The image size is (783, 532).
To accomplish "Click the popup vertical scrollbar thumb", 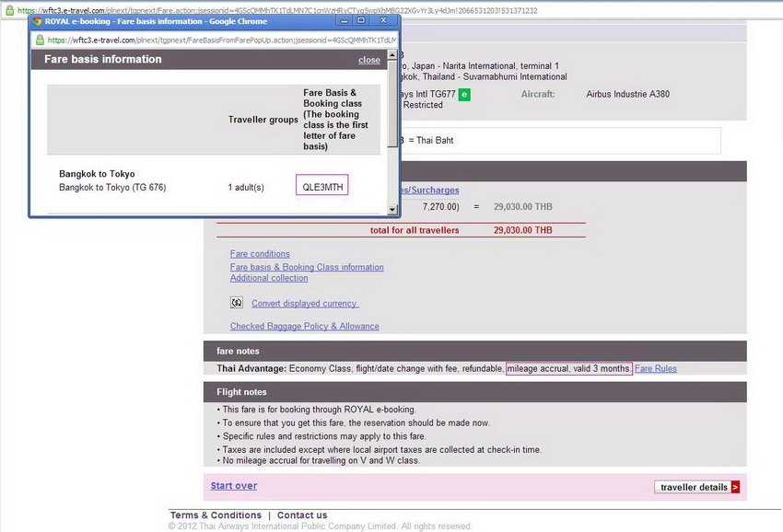I will coord(392,104).
